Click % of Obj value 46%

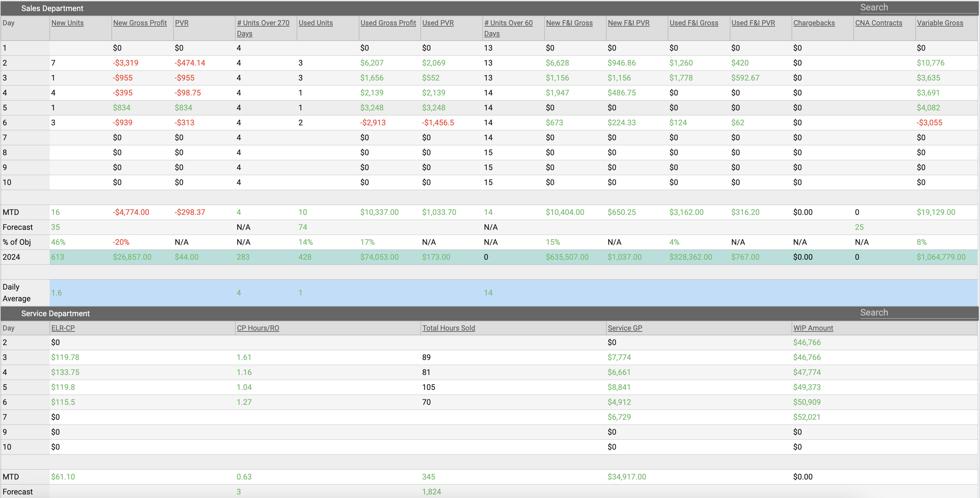(x=58, y=242)
